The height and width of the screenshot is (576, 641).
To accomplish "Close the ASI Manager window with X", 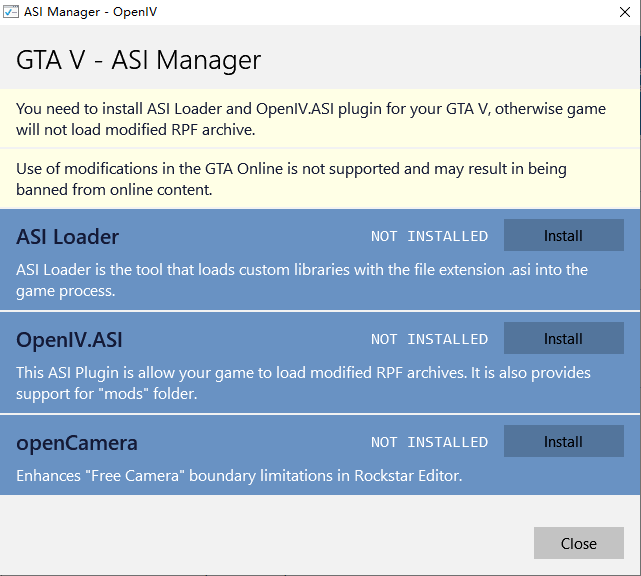I will pos(624,12).
